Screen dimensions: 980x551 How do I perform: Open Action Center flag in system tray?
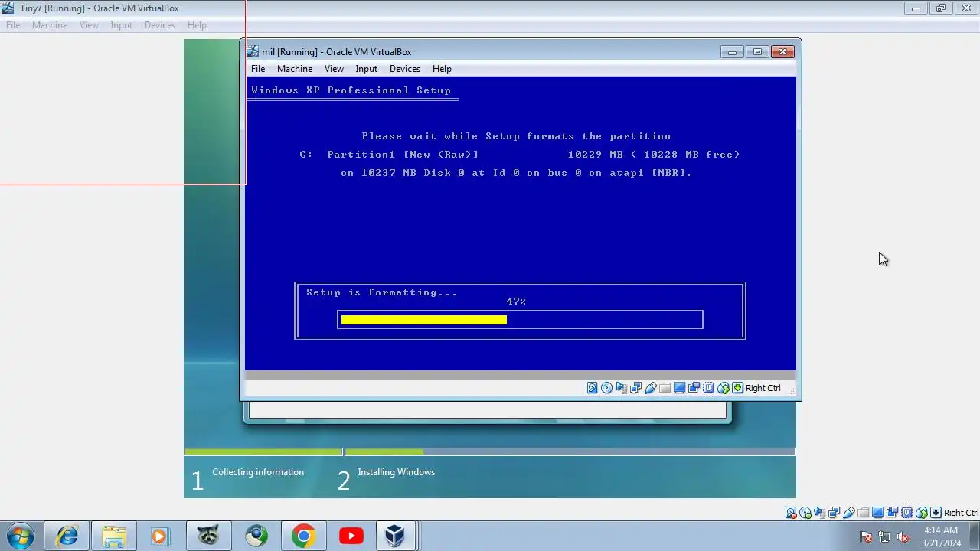tap(866, 536)
